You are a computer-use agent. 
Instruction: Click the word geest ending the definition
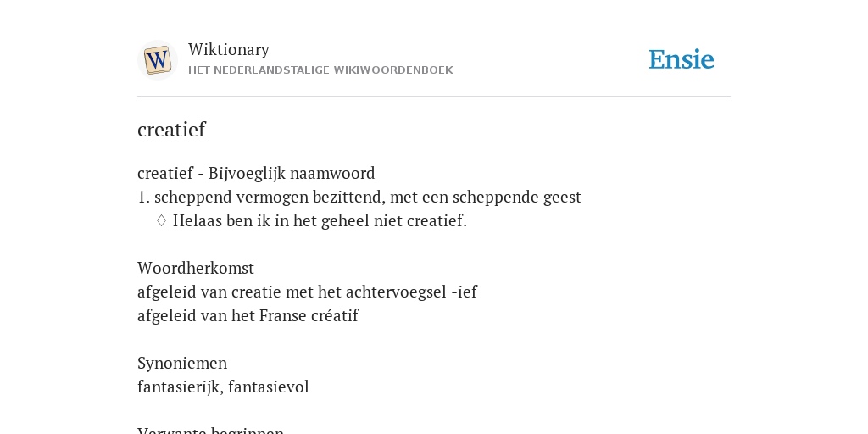(x=563, y=198)
